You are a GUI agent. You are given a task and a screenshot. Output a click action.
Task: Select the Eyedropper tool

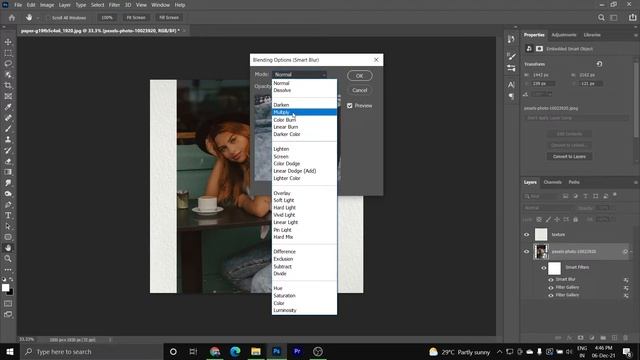8,107
